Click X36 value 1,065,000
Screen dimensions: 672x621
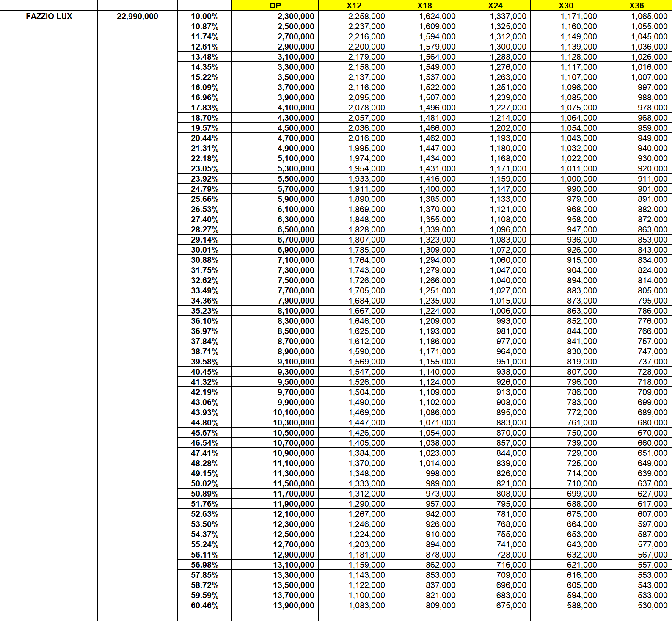pos(636,16)
